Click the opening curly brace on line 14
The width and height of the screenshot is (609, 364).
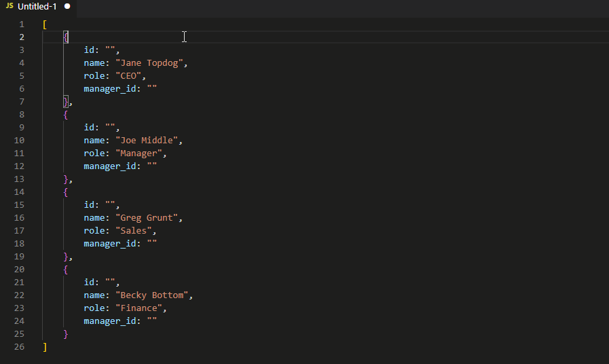(66, 192)
